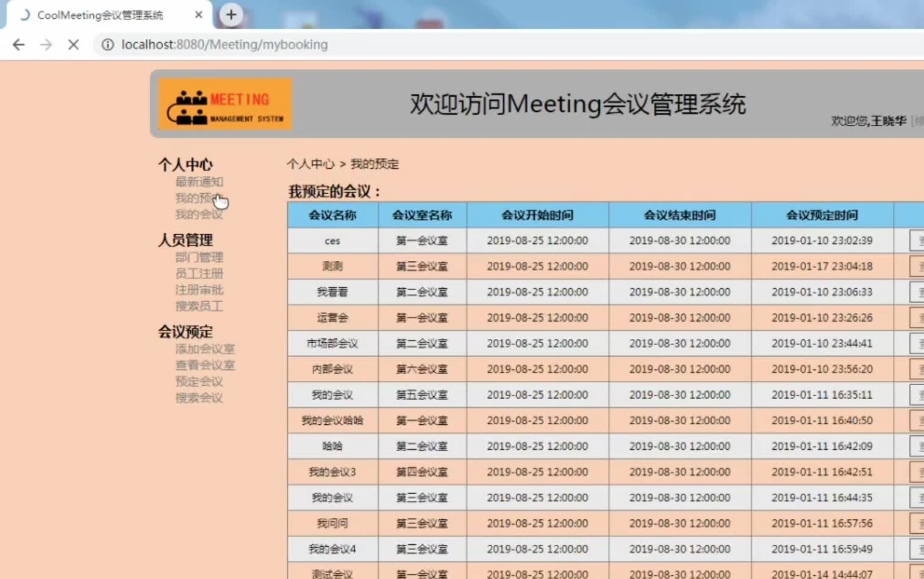
Task: Open 部门管理 under 人员管理
Action: (199, 257)
